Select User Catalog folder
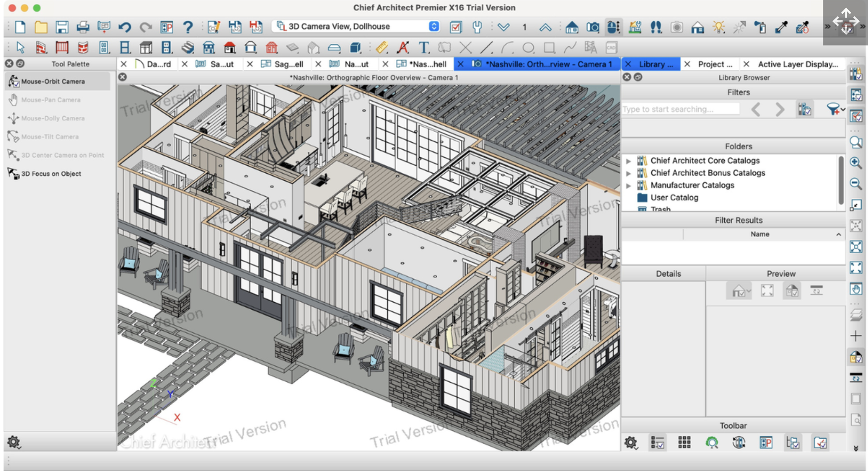This screenshot has height=471, width=868. (x=674, y=198)
